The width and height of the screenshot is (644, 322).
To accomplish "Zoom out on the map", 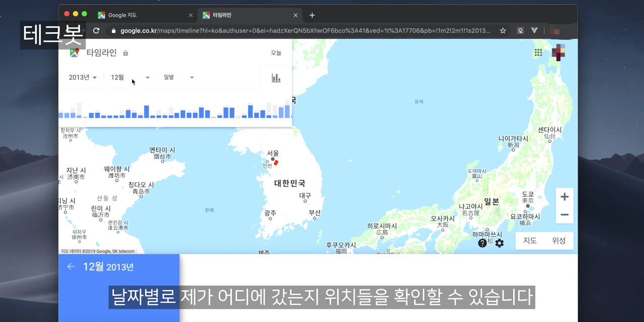I will coord(565,215).
